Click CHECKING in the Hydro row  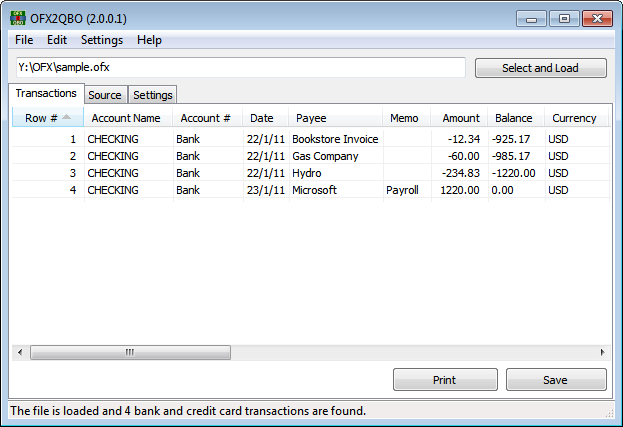click(128, 173)
